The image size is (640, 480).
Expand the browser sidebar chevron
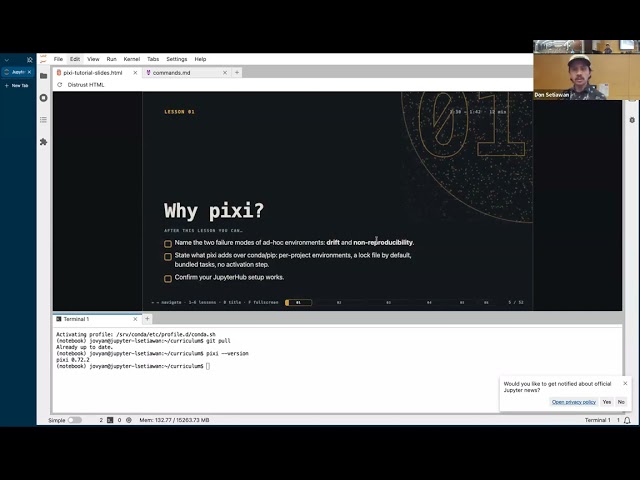coord(7,60)
